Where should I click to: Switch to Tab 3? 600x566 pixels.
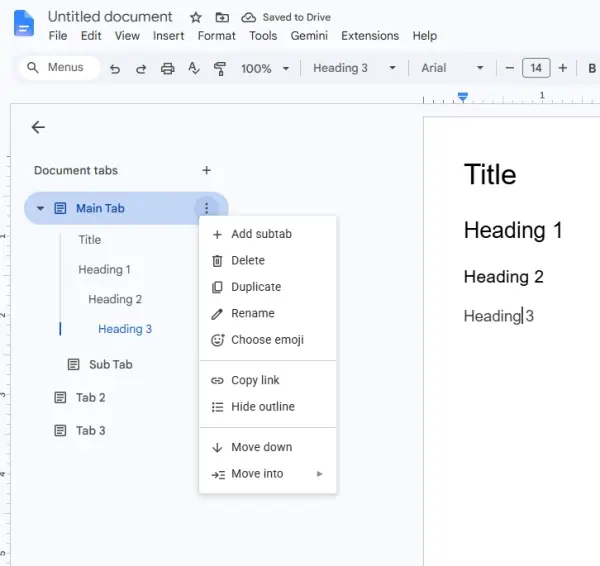[x=91, y=431]
